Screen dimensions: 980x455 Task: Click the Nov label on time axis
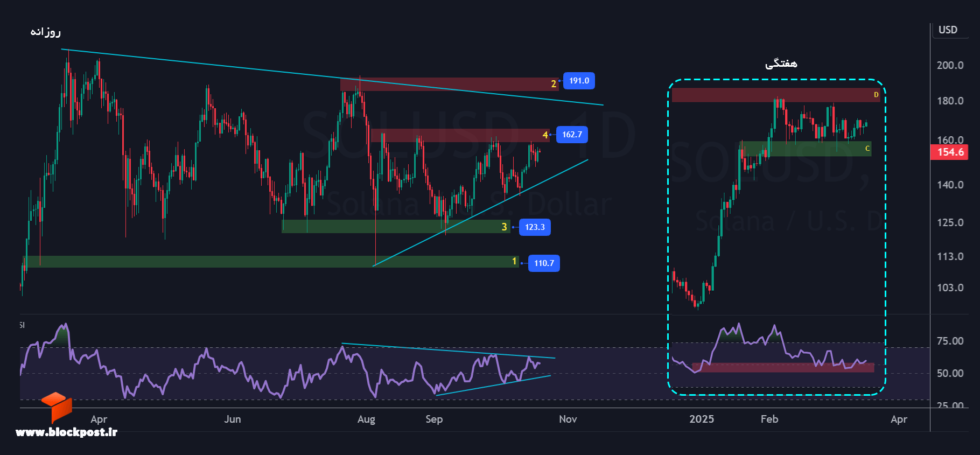click(x=568, y=419)
